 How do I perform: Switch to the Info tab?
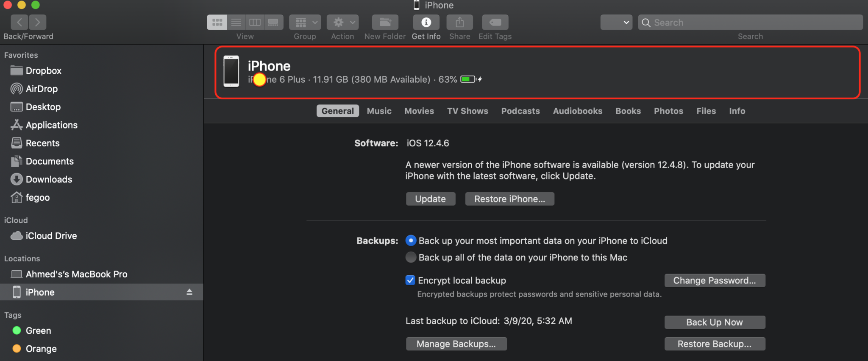(x=737, y=111)
